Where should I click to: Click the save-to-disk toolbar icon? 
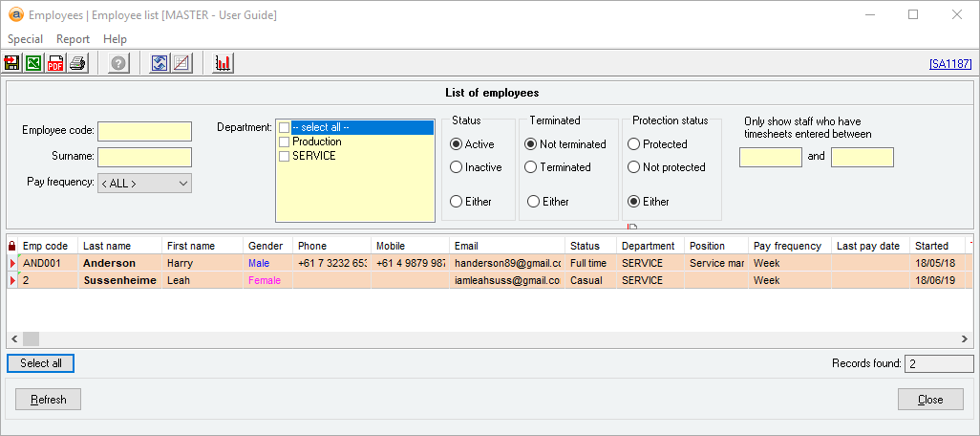(x=12, y=64)
